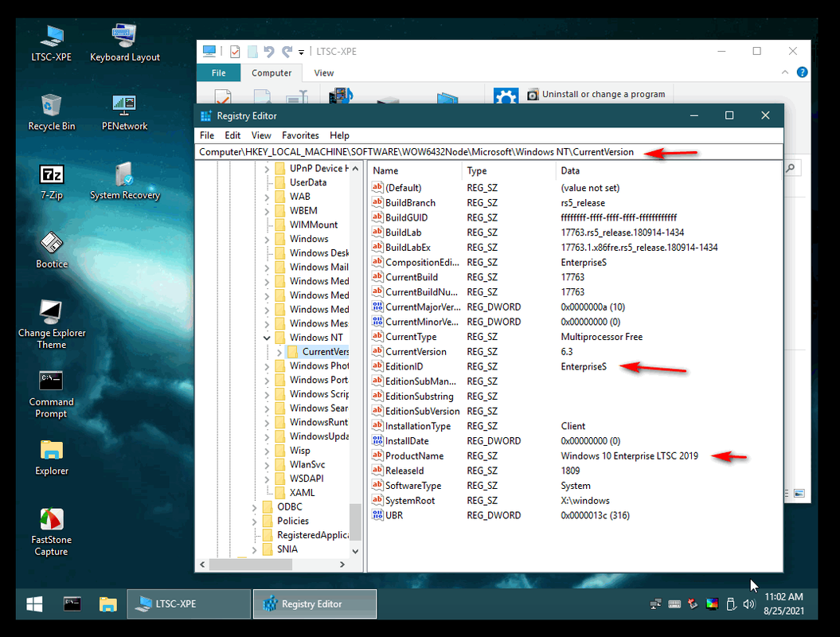Click Uninstall or change a program
The width and height of the screenshot is (840, 637).
click(x=596, y=94)
